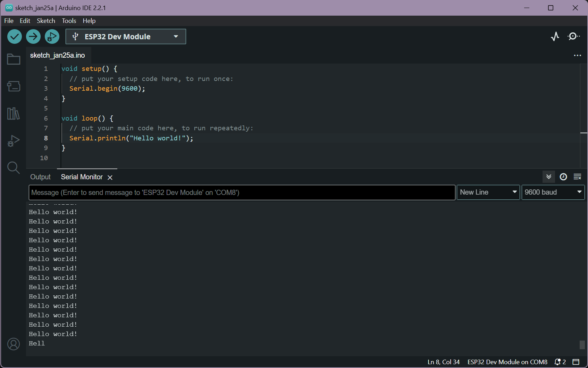This screenshot has width=588, height=368.
Task: Click the Serial.println("Hello world!"); code line
Action: [x=131, y=138]
